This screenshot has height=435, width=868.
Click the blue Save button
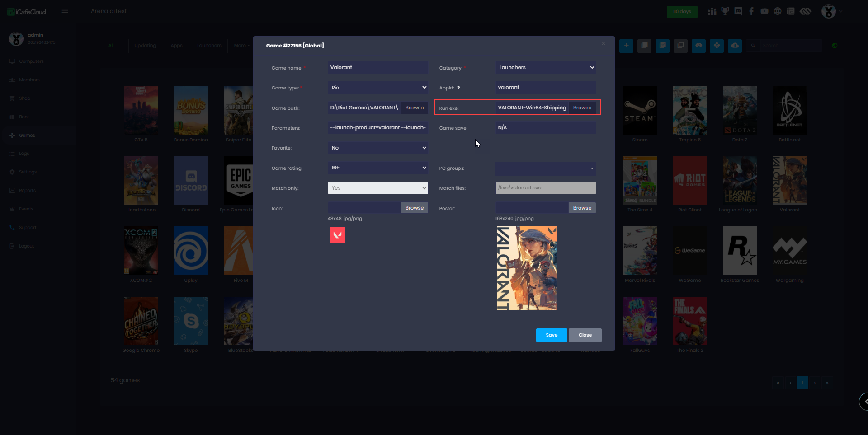click(x=551, y=335)
